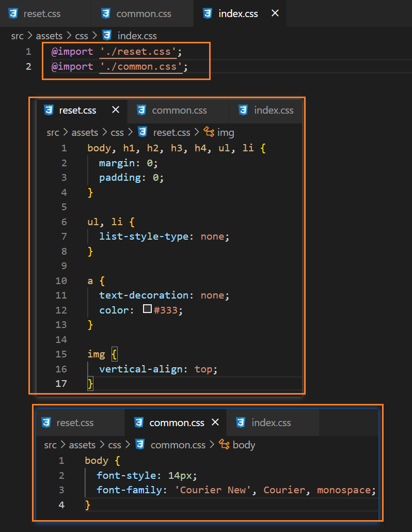The height and width of the screenshot is (532, 412).
Task: Click 'assets' breadcrumb in index.css editor
Action: click(49, 36)
